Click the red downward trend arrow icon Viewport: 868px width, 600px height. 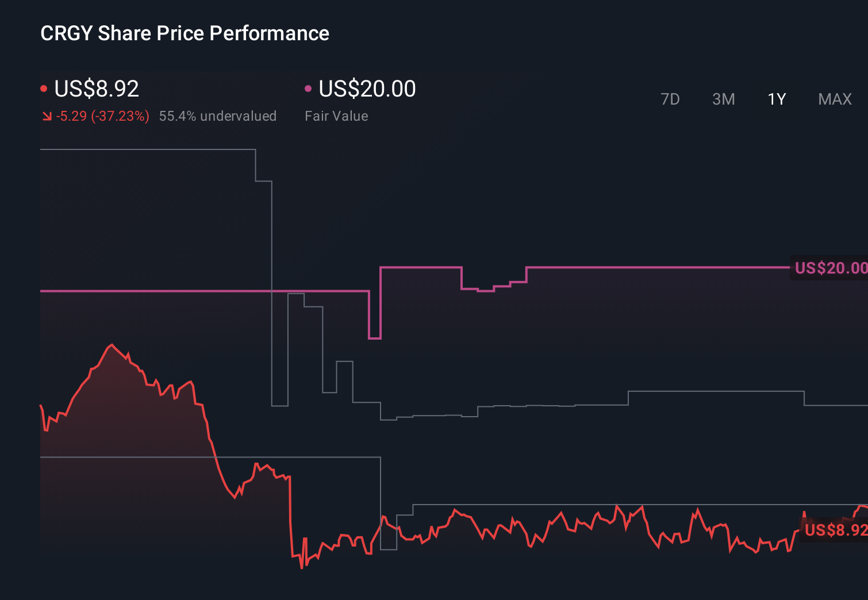[47, 116]
